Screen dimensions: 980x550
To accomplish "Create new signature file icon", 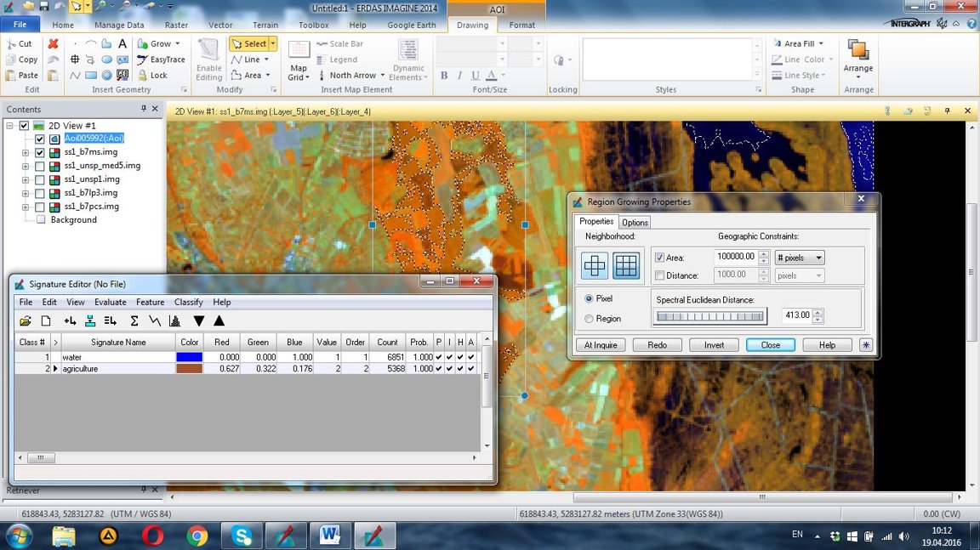I will [x=46, y=320].
